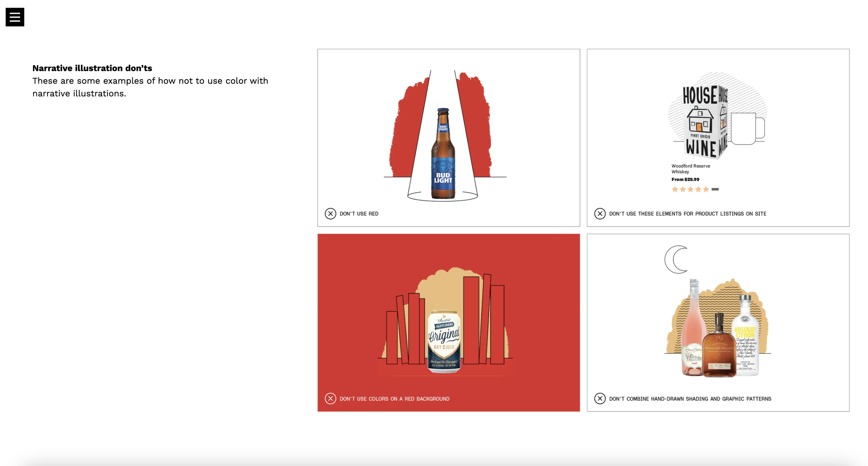Open the hamburger menu icon
Image resolution: width=868 pixels, height=466 pixels.
pyautogui.click(x=15, y=17)
